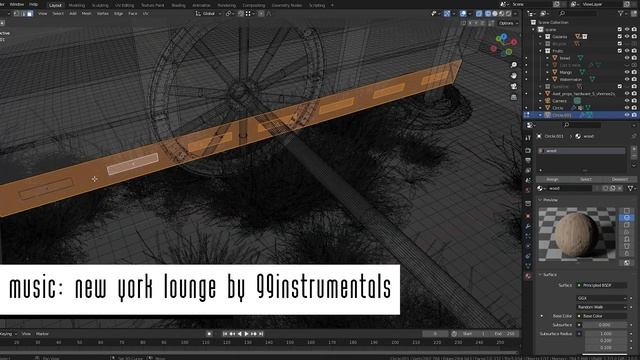This screenshot has width=640, height=360.
Task: Add a material slot with plus
Action: pos(634,149)
